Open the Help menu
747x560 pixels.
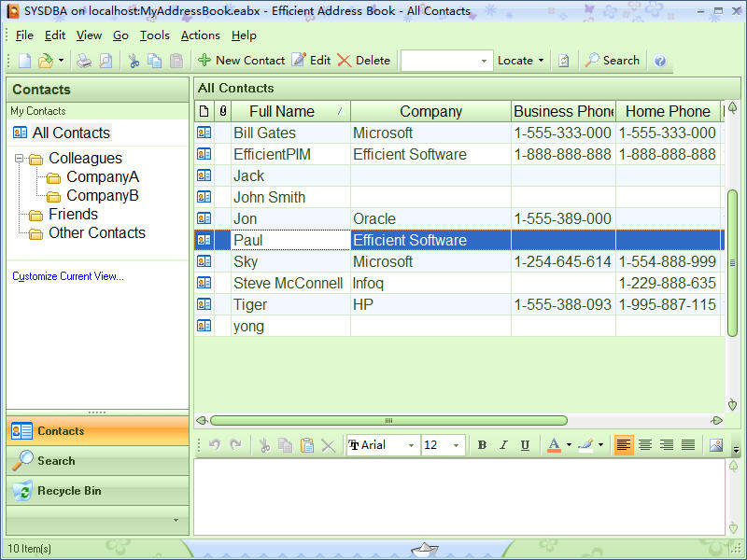244,35
